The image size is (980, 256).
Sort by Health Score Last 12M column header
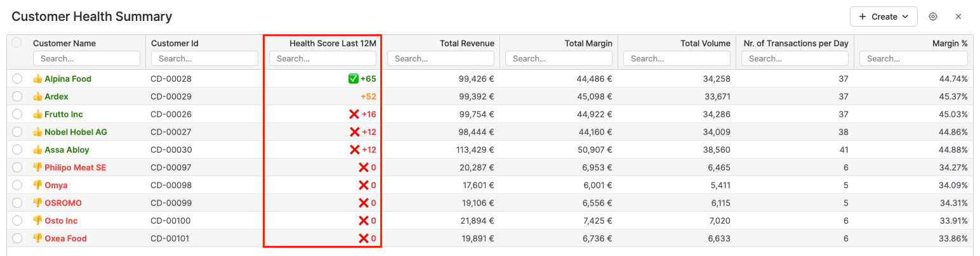pyautogui.click(x=333, y=43)
